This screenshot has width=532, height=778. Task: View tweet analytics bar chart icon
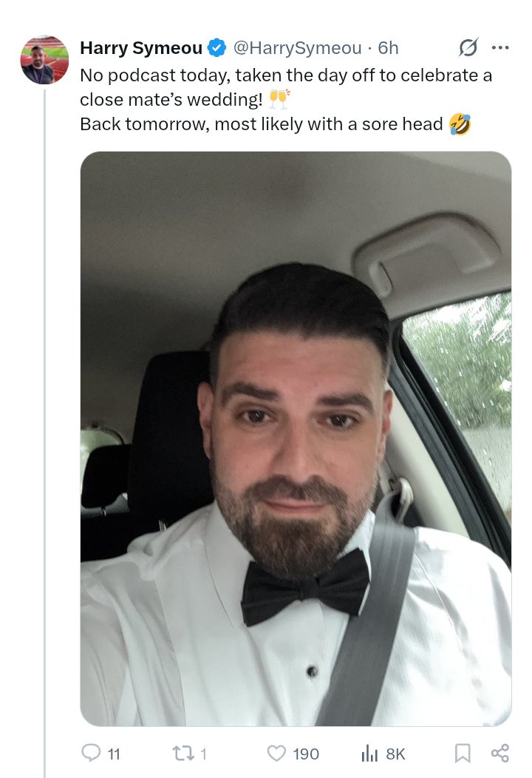pos(369,753)
